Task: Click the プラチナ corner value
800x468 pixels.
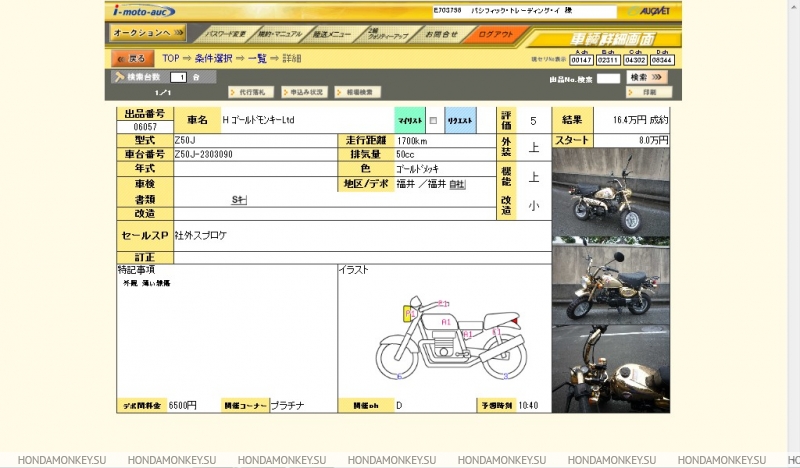Action: click(287, 405)
